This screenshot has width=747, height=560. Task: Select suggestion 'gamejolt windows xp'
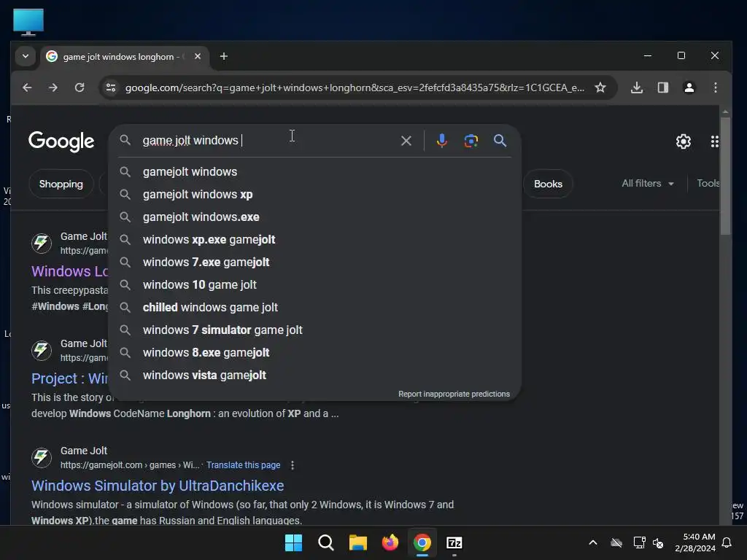315,194
